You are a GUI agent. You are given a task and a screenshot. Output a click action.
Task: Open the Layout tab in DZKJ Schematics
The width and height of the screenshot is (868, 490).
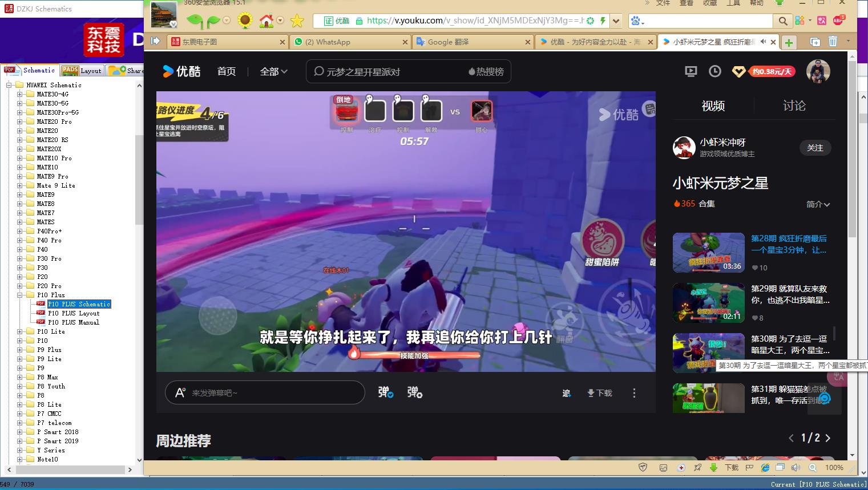pos(82,70)
